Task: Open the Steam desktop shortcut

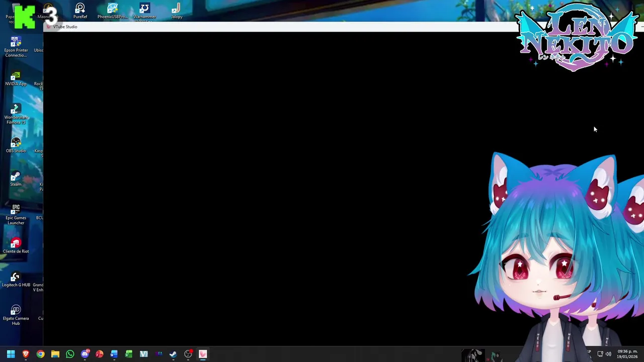Action: tap(16, 179)
